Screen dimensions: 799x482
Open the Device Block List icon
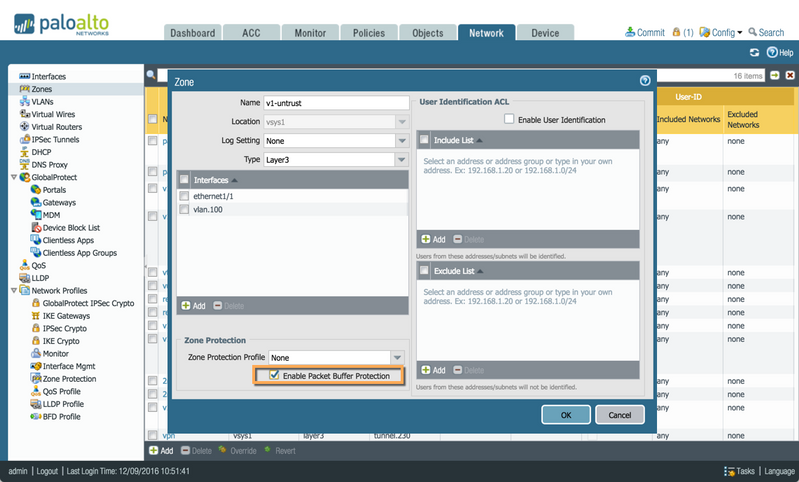click(x=36, y=227)
